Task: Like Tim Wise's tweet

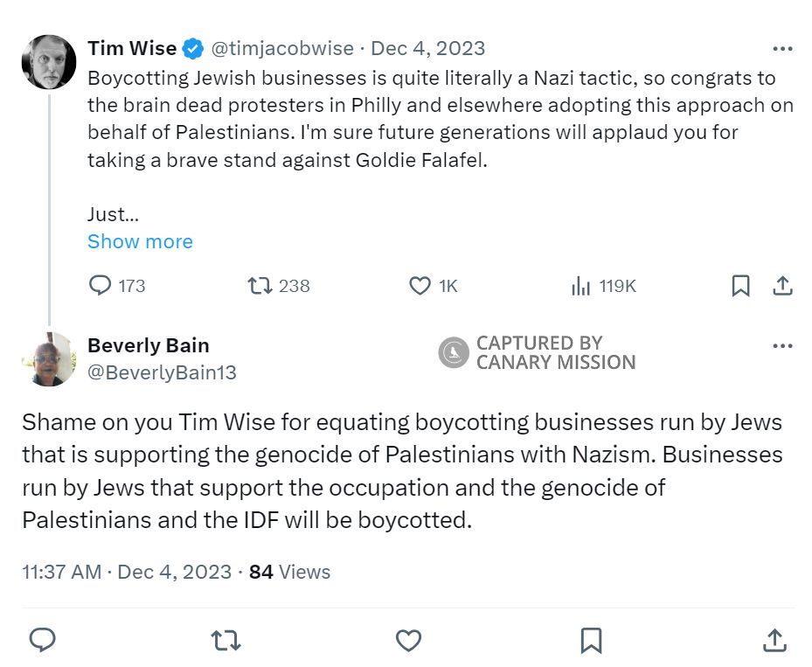Action: pyautogui.click(x=419, y=285)
